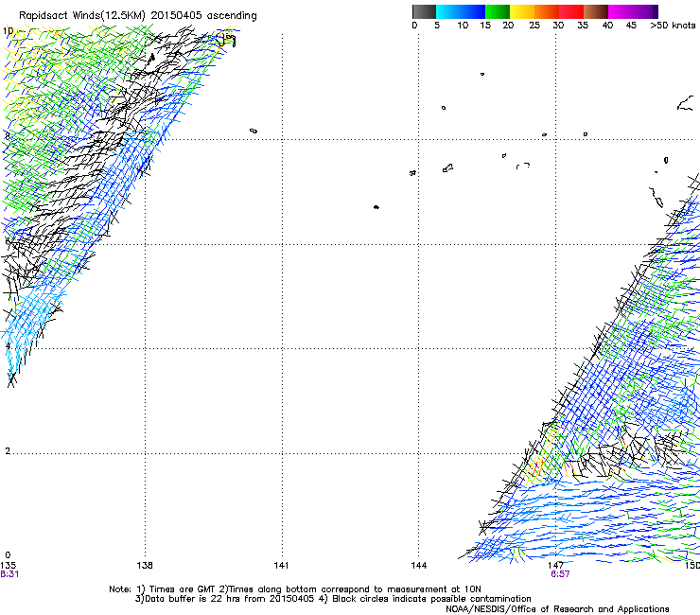Click the gray 0-5 knots color segment
700x615 pixels.
point(424,11)
